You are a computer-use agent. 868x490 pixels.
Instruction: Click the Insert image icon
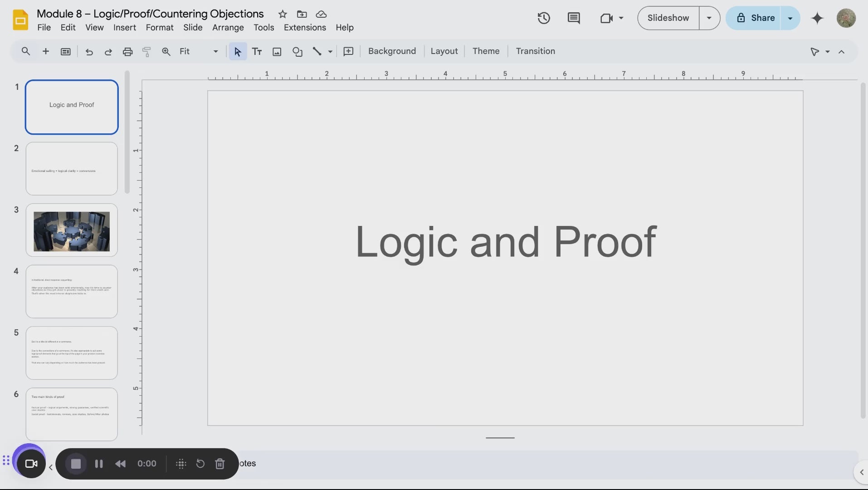277,51
